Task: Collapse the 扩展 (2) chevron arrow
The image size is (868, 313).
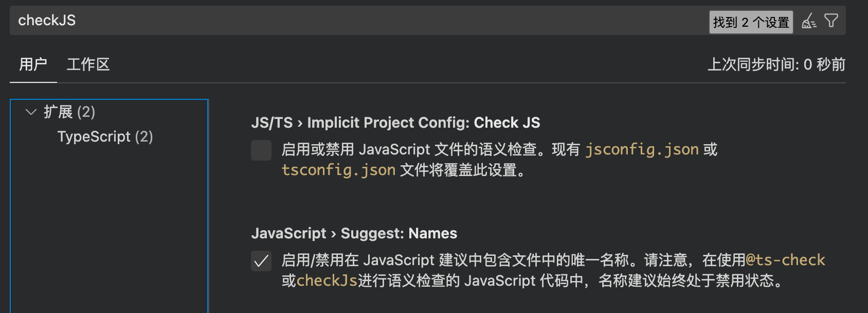Action: pyautogui.click(x=31, y=112)
